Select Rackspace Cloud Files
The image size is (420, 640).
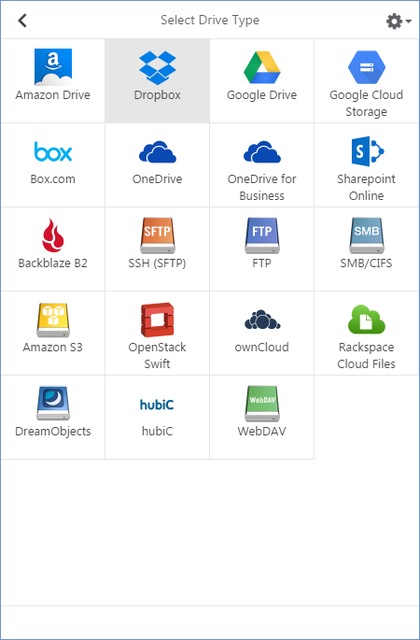coord(366,333)
